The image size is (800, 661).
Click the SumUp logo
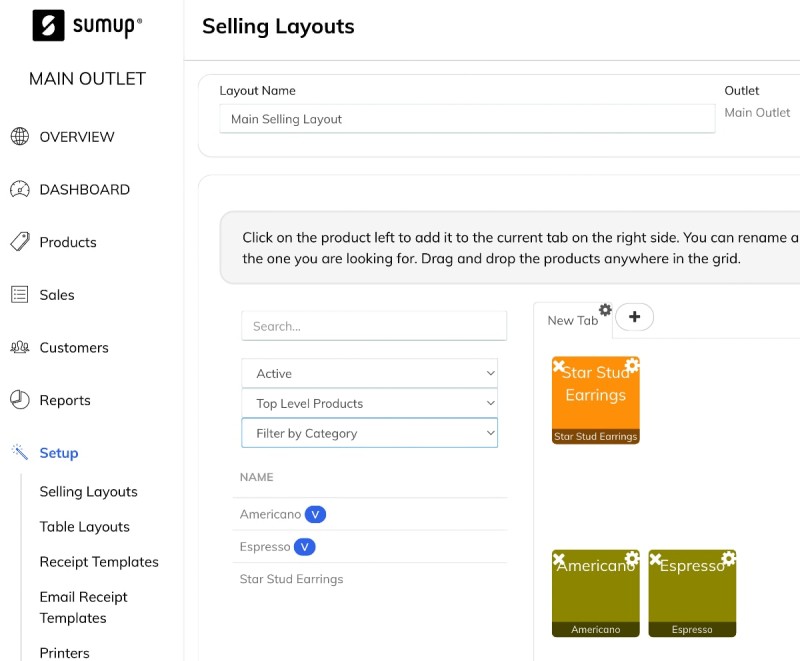click(87, 26)
